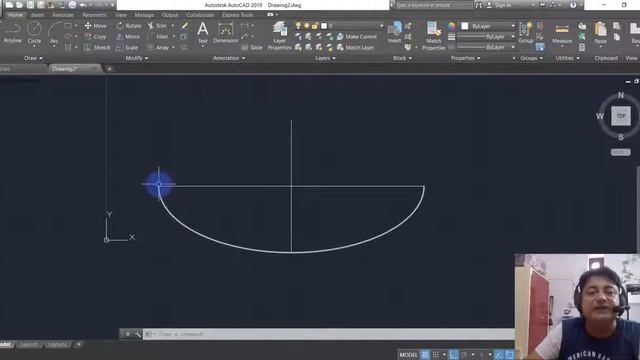640x360 pixels.
Task: Click the Scale tool
Action: point(127,48)
